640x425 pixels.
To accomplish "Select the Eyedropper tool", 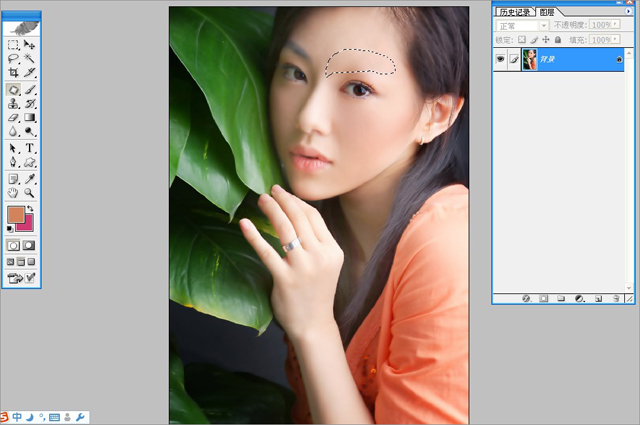I will pos(29,179).
